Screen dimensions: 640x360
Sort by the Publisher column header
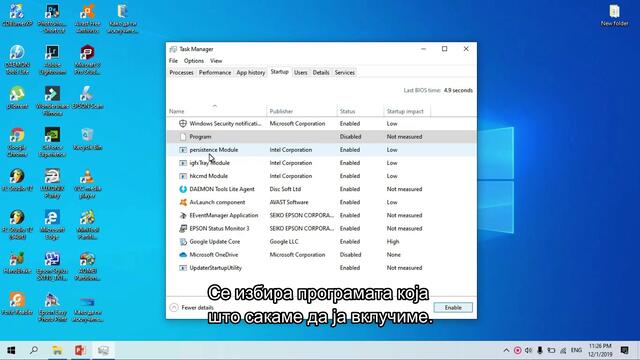click(302, 111)
